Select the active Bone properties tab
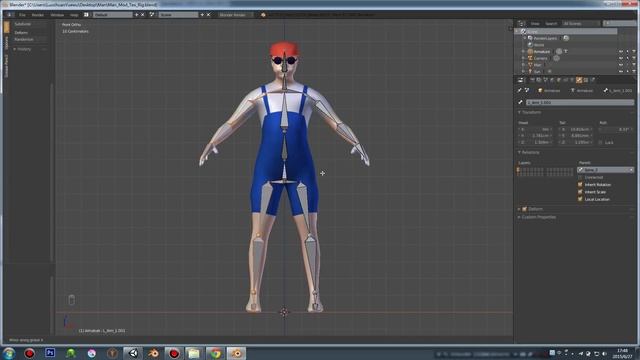 (x=579, y=80)
